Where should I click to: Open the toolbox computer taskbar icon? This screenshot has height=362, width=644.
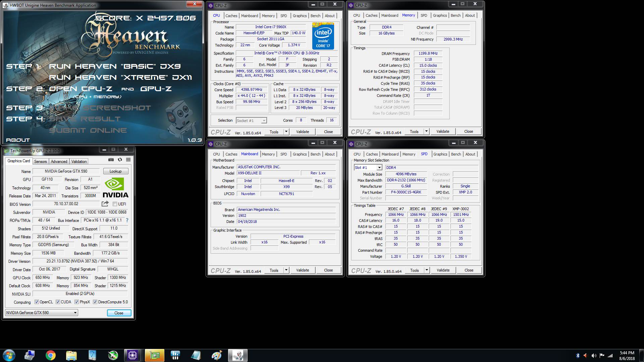tap(30, 355)
